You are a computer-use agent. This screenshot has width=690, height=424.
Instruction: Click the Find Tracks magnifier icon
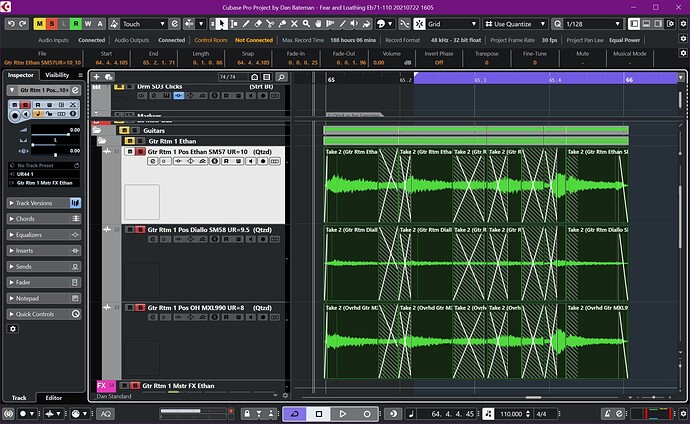coord(282,77)
